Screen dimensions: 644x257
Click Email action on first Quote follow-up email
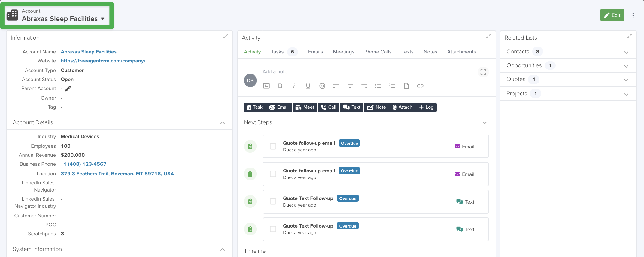click(x=464, y=147)
